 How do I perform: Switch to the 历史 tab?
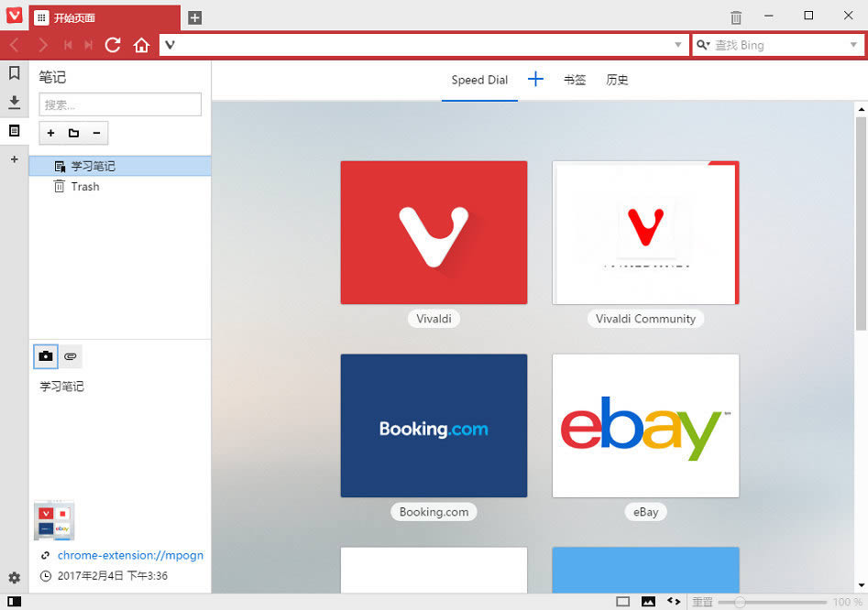tap(617, 80)
